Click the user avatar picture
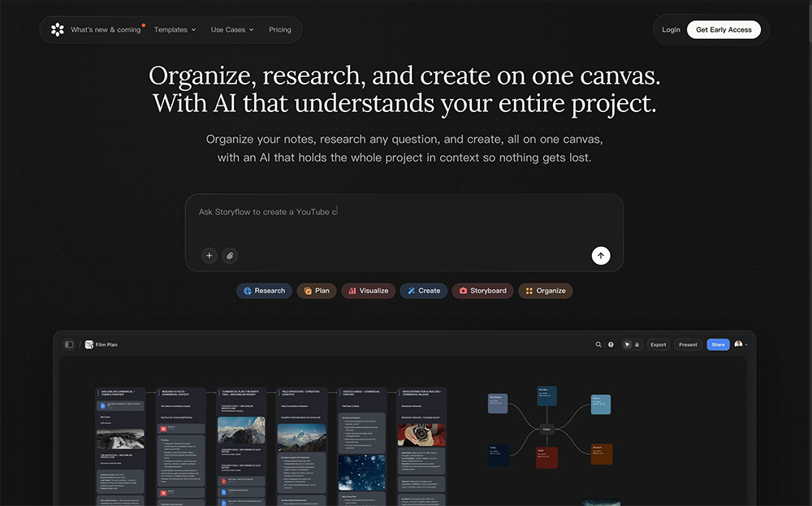Screen dimensions: 812x506 738,344
